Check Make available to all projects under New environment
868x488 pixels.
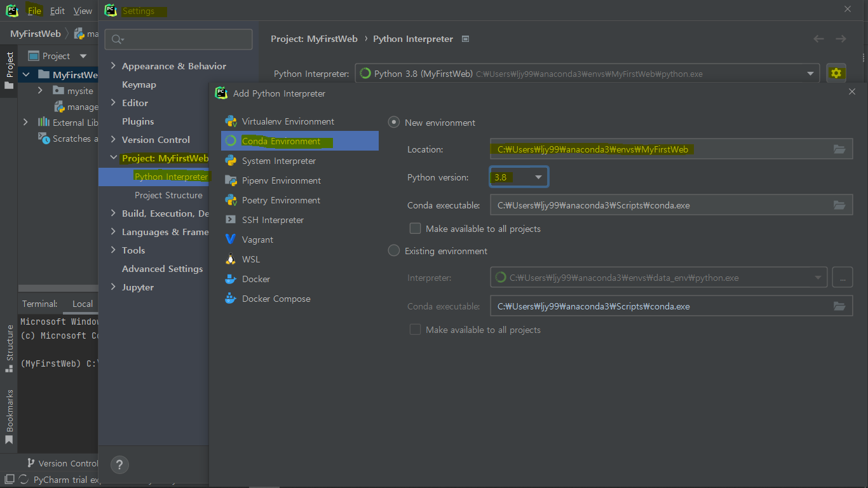click(x=416, y=228)
